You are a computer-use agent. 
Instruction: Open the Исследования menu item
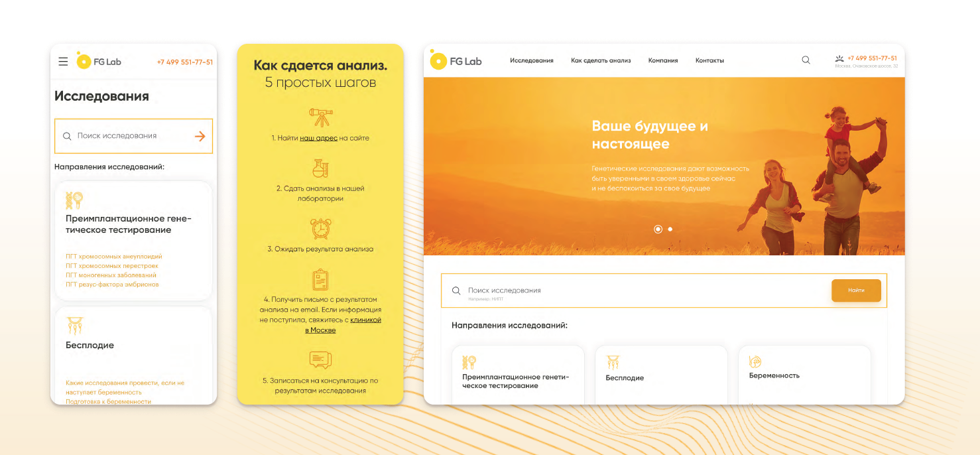click(532, 60)
